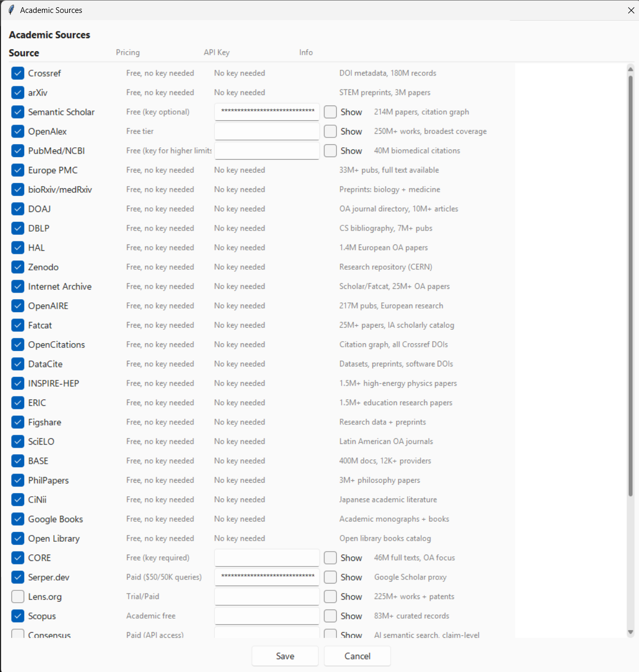This screenshot has height=672, width=639.
Task: Click 'DOI metadata, 180M records' text
Action: [388, 73]
